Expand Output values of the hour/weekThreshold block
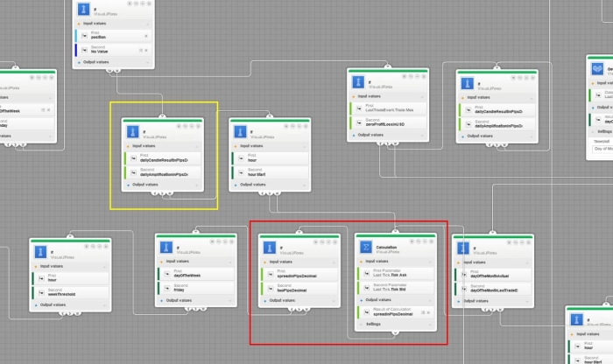613x364 pixels. click(105, 305)
